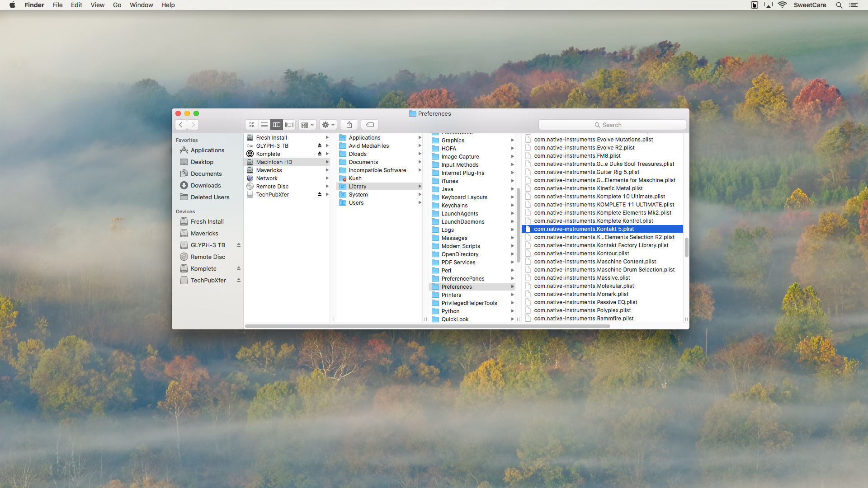This screenshot has height=488, width=868.
Task: Go forward with the right arrow button
Action: 193,125
